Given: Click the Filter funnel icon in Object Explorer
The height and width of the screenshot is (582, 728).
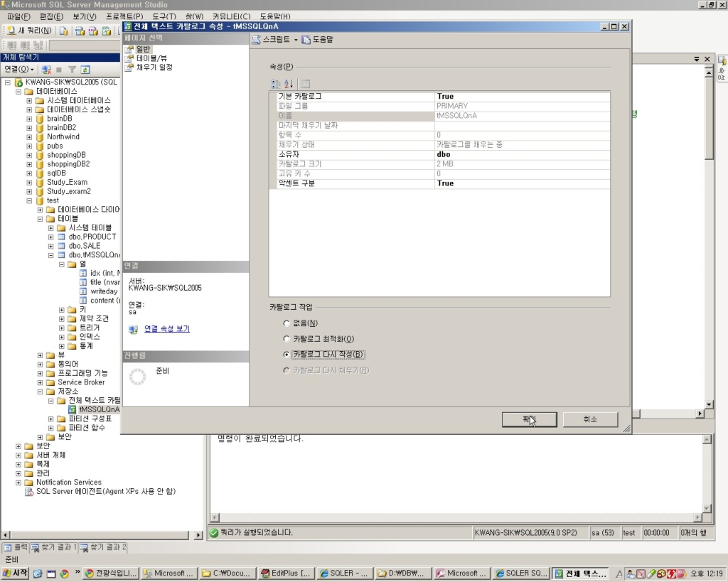Looking at the screenshot, I should tap(72, 70).
